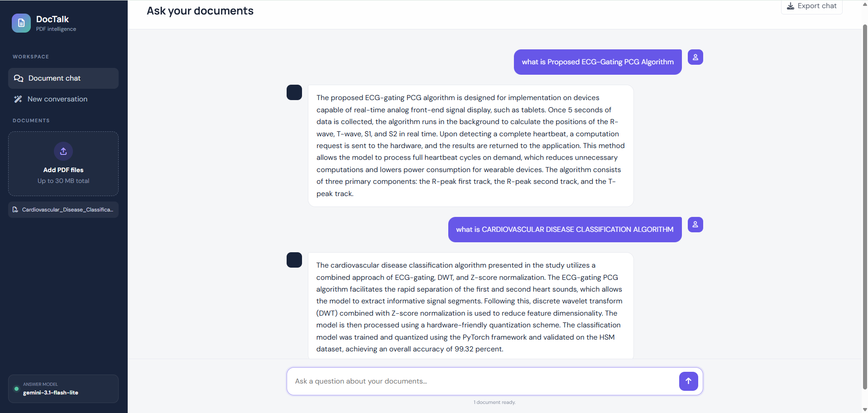The image size is (868, 413).
Task: Click the PDF file icon for Cardiovascular document
Action: click(x=15, y=210)
